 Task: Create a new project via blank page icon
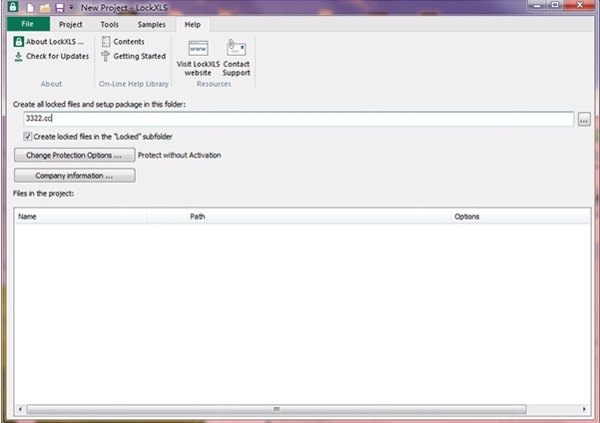(30, 8)
